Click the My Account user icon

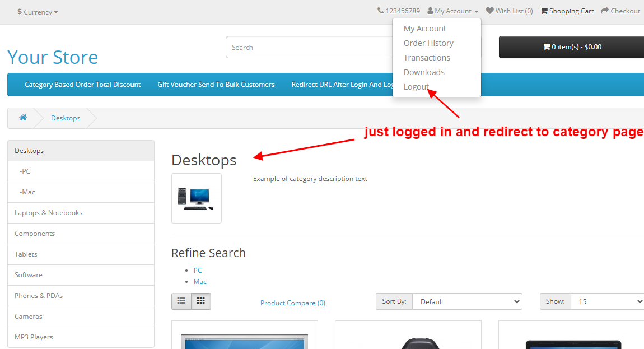[x=430, y=11]
